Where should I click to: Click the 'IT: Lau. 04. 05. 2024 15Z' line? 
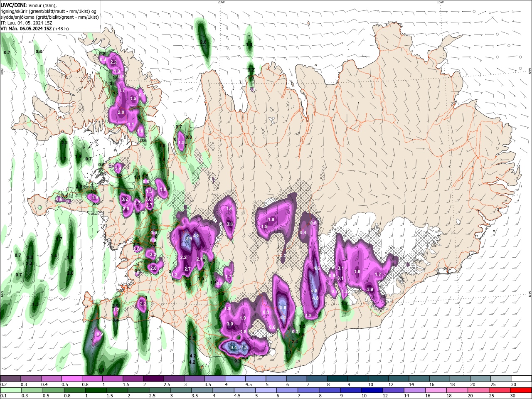tap(27, 23)
